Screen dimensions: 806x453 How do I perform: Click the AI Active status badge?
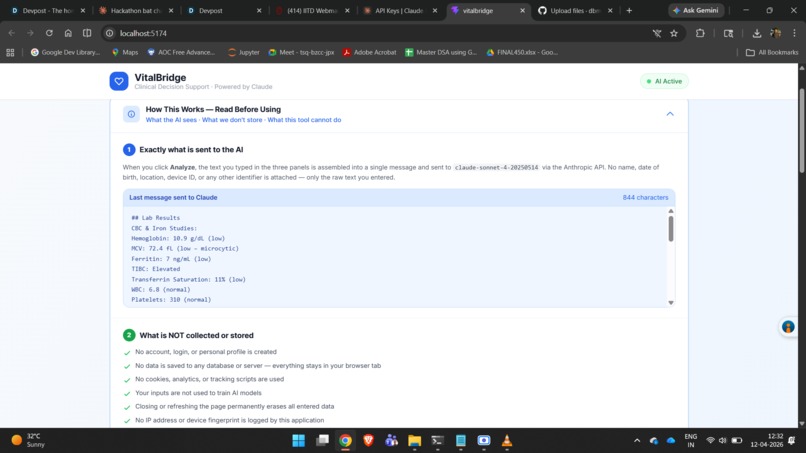point(664,81)
